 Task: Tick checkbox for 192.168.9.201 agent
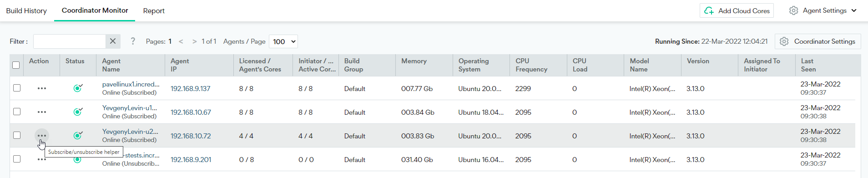17,159
